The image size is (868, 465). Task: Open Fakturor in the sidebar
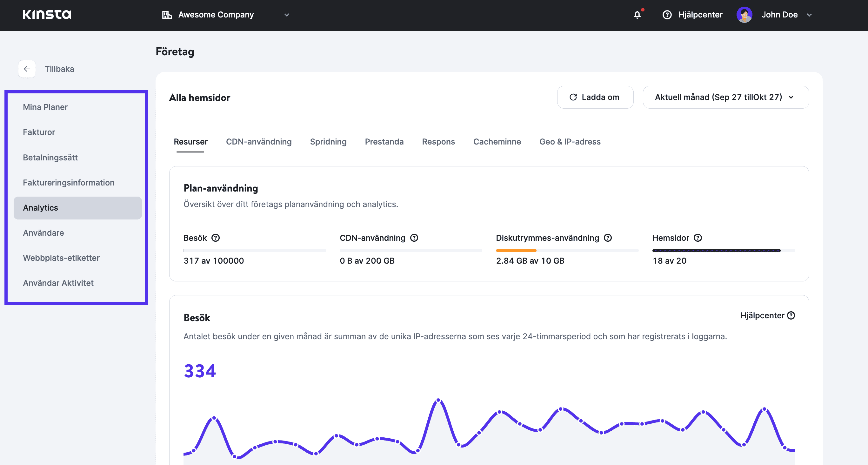pos(39,132)
